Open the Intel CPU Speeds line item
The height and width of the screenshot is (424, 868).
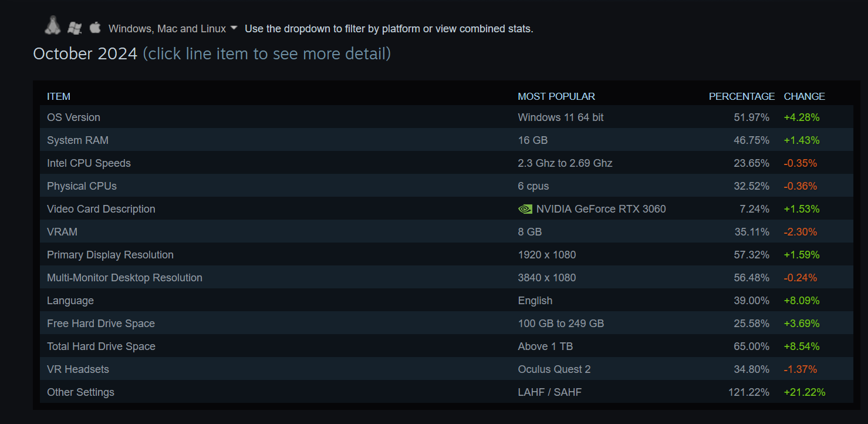point(446,163)
